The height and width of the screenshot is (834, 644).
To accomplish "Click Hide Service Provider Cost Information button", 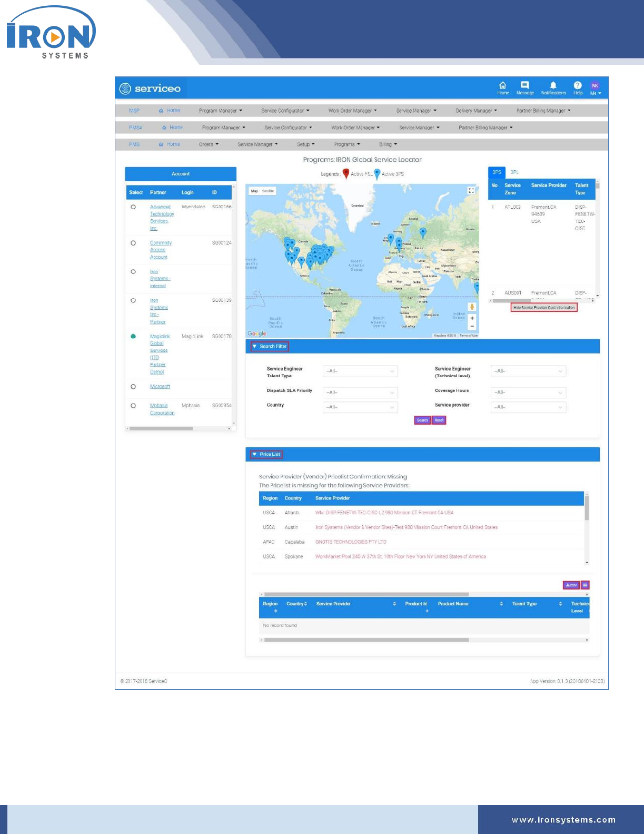I will pyautogui.click(x=544, y=308).
